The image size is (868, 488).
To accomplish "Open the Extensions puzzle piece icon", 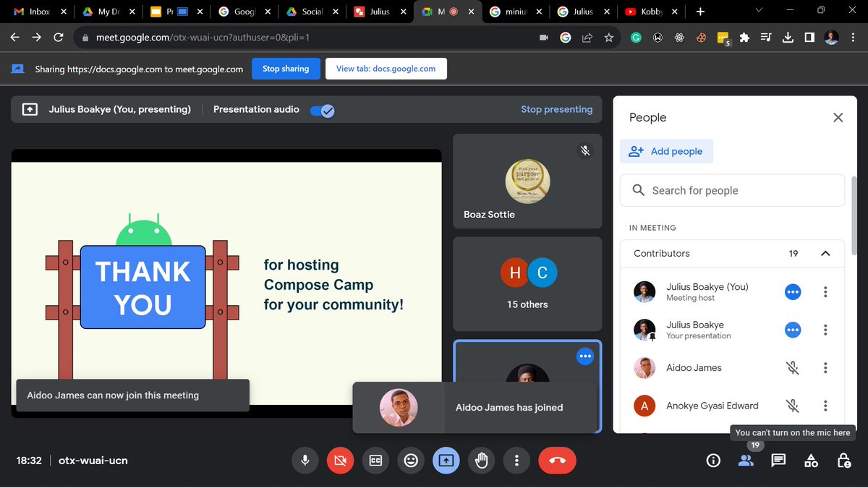I will [744, 38].
